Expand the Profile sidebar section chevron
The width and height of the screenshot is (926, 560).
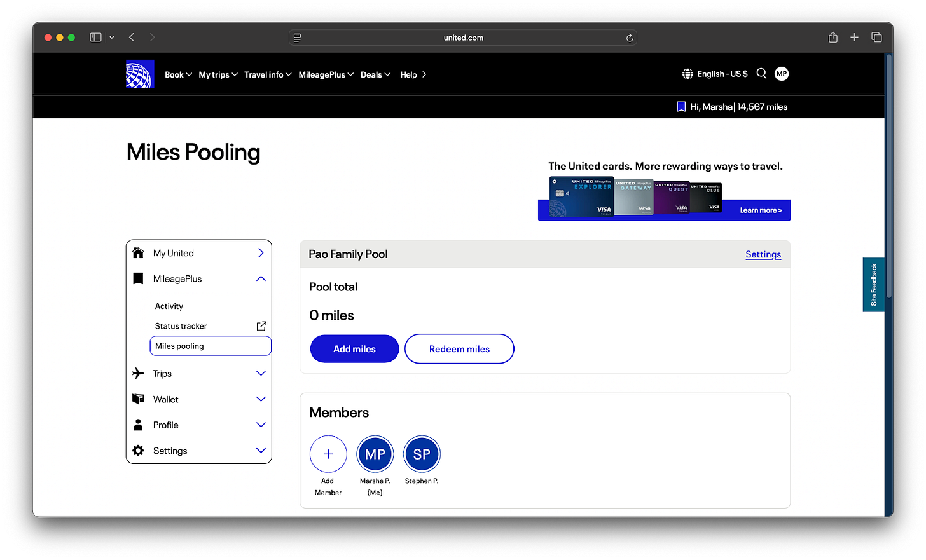click(x=261, y=425)
